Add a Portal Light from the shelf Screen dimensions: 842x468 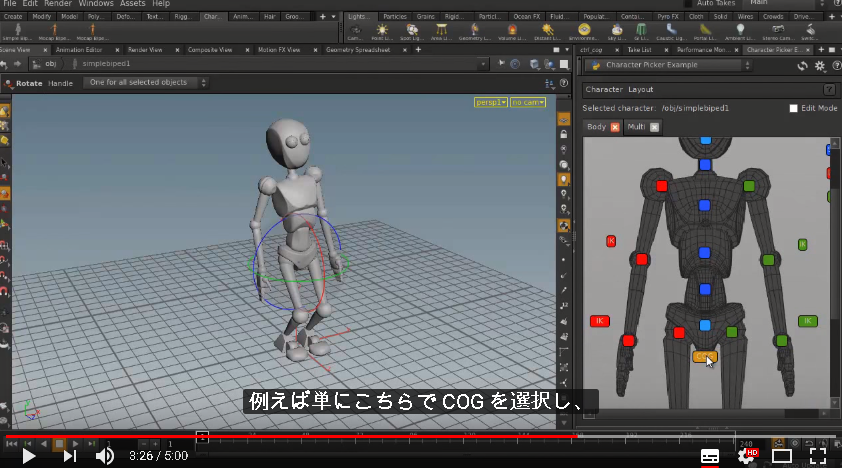[x=705, y=32]
